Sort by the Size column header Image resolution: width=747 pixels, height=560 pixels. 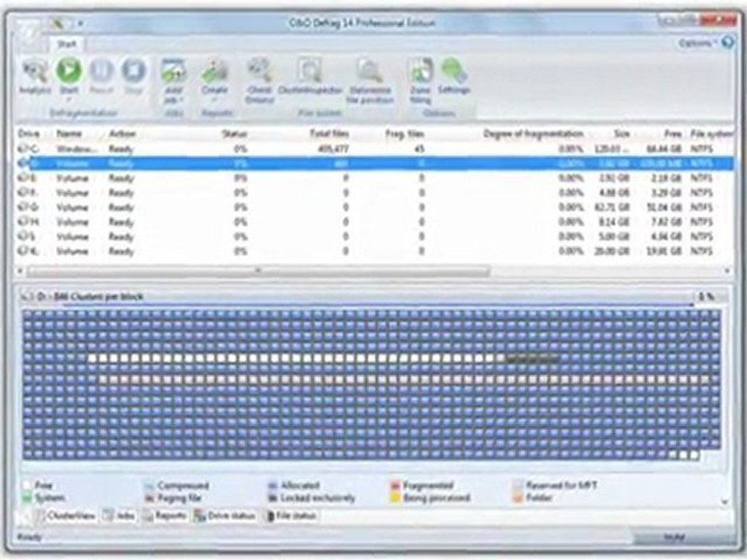622,134
